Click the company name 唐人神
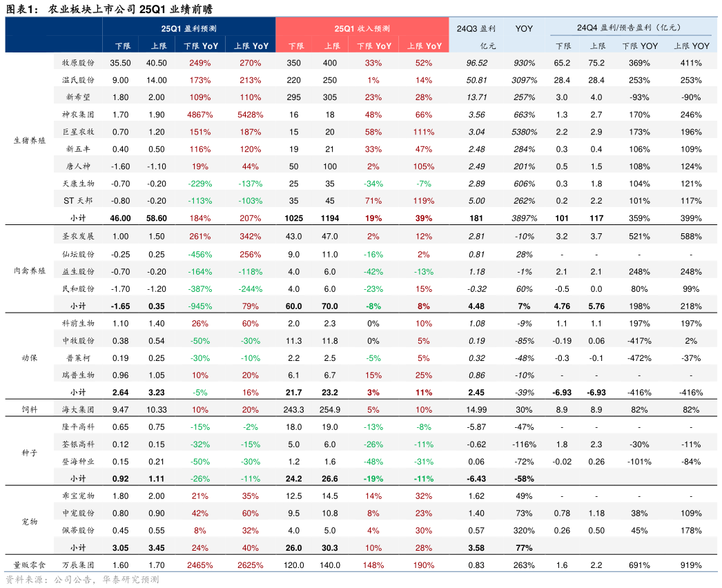722x588 pixels. 78,166
